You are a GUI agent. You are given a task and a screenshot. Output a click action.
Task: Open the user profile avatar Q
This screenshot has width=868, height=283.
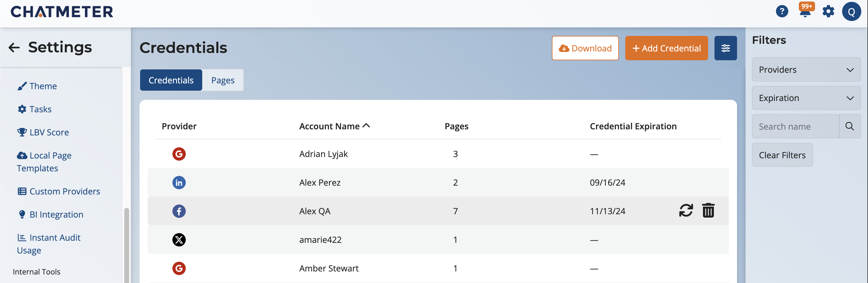click(x=851, y=12)
